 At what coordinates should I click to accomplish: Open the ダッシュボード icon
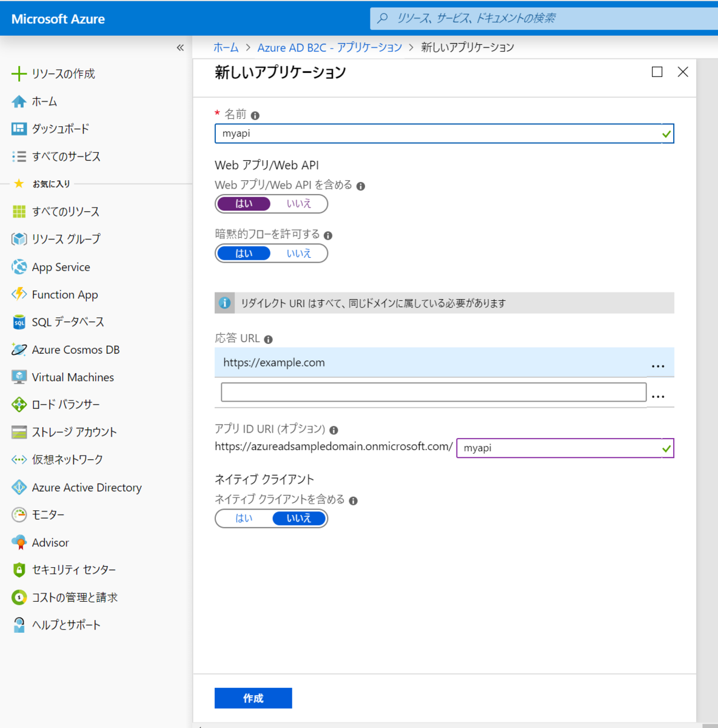click(x=19, y=129)
